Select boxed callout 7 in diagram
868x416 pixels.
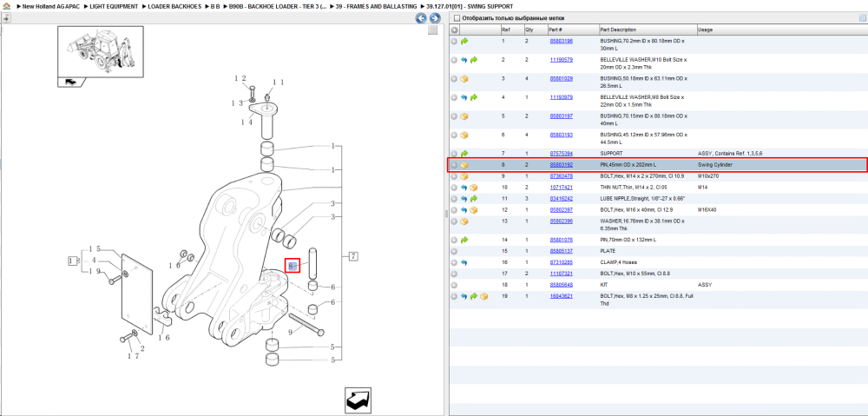tap(352, 256)
